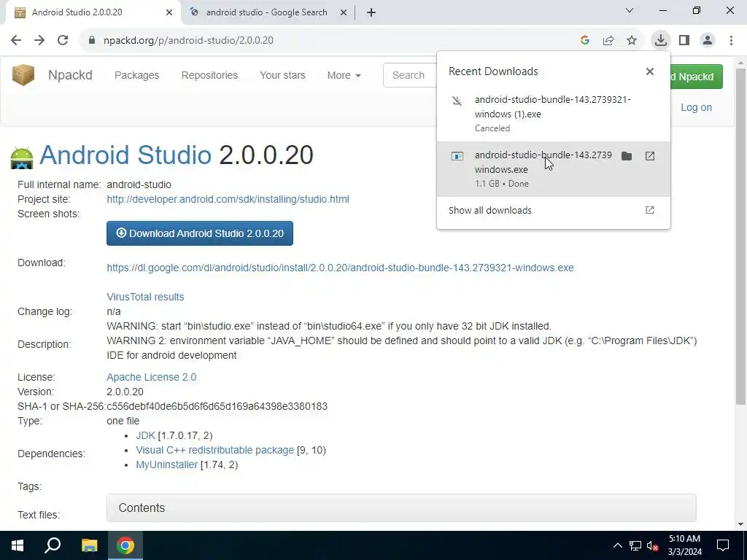This screenshot has width=747, height=560.
Task: Open Chrome three-dot menu
Action: tap(731, 40)
